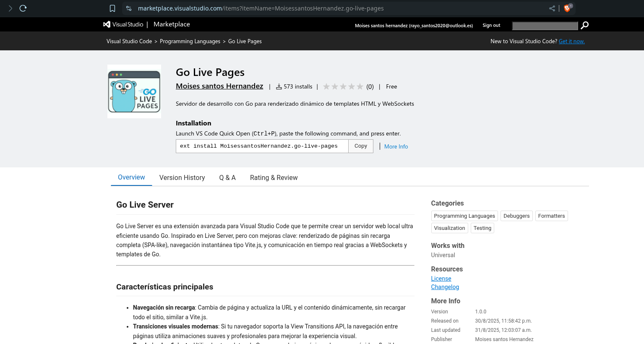
Task: Click the Debuggers category tag
Action: pos(516,216)
